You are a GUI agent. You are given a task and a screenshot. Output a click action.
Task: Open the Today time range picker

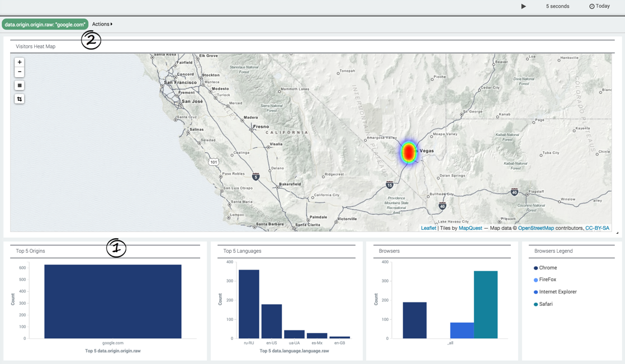pyautogui.click(x=603, y=6)
